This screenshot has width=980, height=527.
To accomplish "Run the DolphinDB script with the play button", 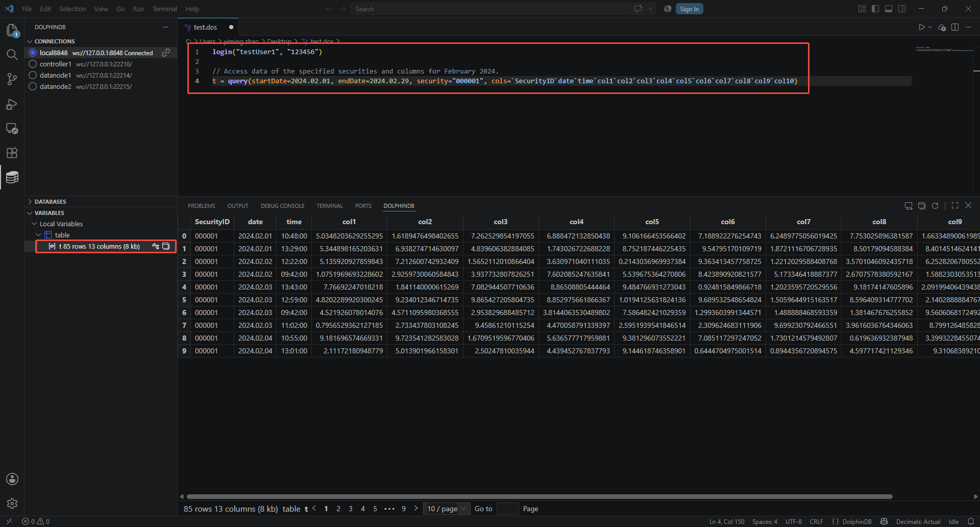I will pos(922,27).
